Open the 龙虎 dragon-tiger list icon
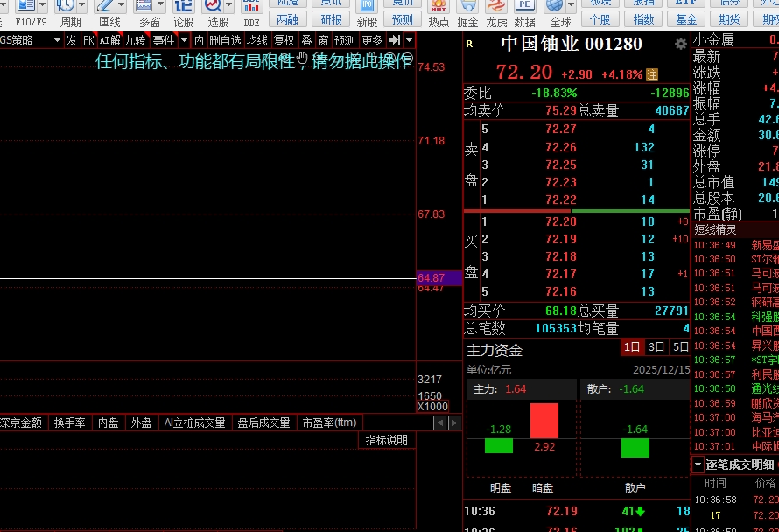The height and width of the screenshot is (532, 779). click(x=495, y=6)
